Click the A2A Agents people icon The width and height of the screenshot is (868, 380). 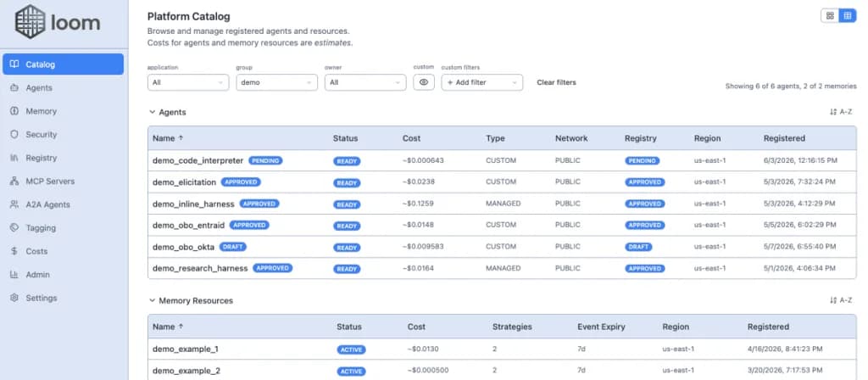(14, 204)
